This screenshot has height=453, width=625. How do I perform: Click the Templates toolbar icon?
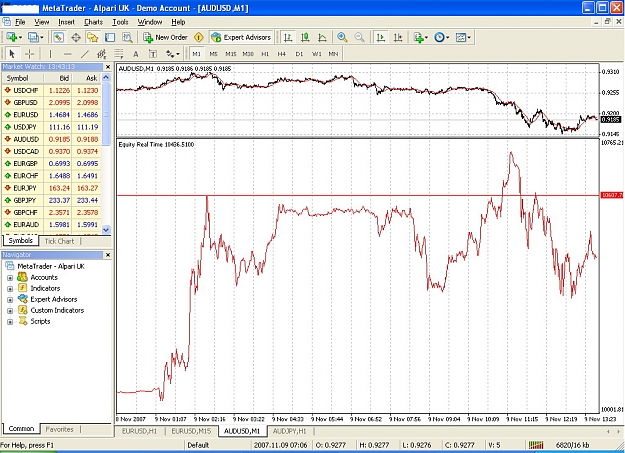(x=460, y=37)
